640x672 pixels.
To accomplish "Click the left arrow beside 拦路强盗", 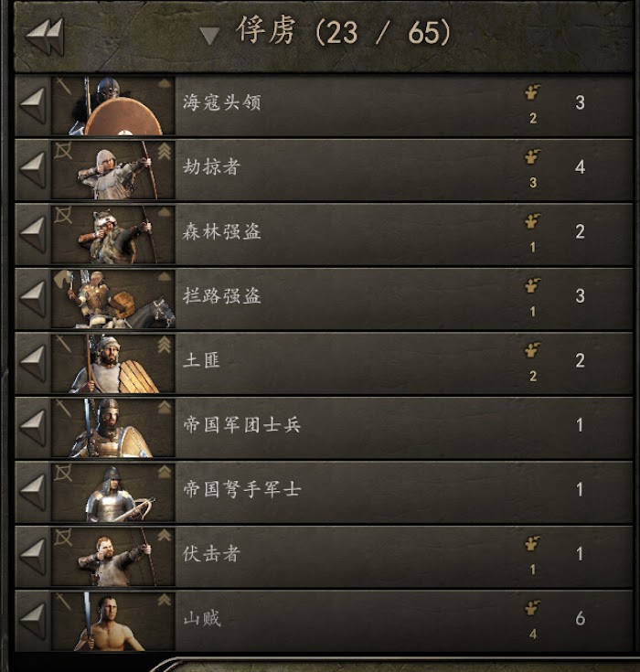I will pyautogui.click(x=33, y=299).
